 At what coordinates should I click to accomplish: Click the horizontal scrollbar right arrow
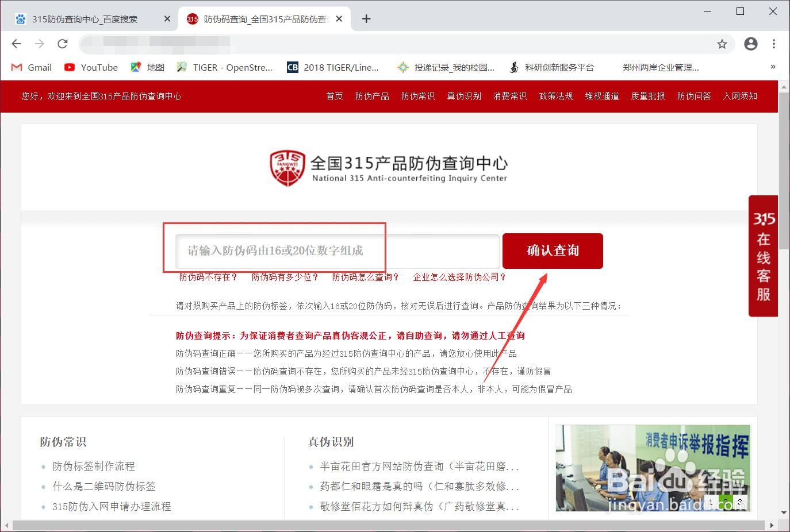[x=772, y=525]
